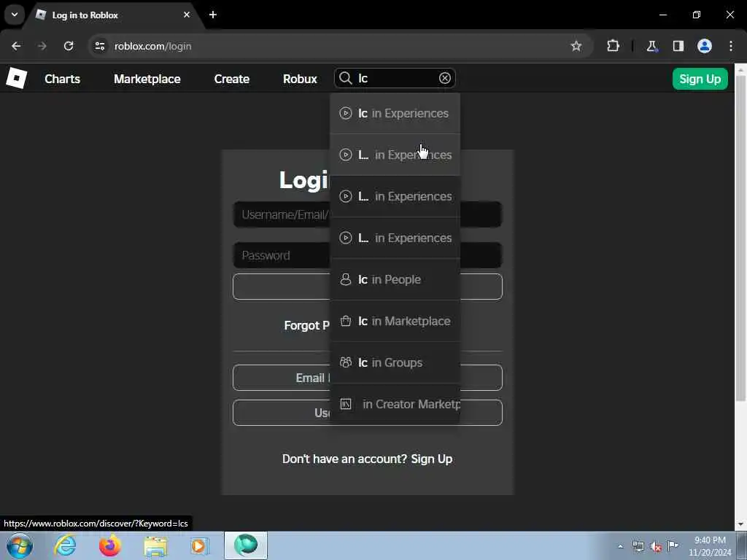Viewport: 747px width, 560px height.
Task: Open File Explorer folder icon in taskbar
Action: [x=155, y=546]
